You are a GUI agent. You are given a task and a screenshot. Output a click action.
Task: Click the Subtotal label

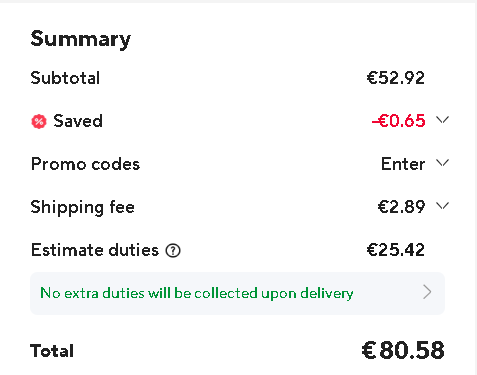[x=65, y=78]
